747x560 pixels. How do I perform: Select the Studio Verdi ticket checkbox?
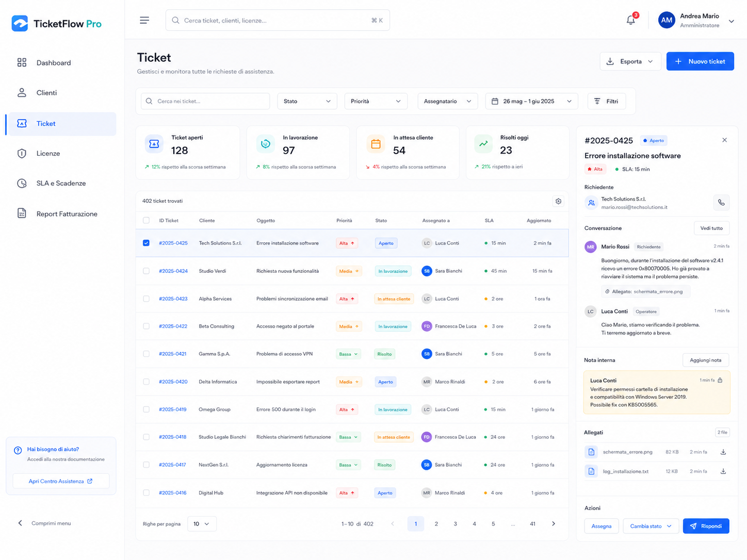146,271
